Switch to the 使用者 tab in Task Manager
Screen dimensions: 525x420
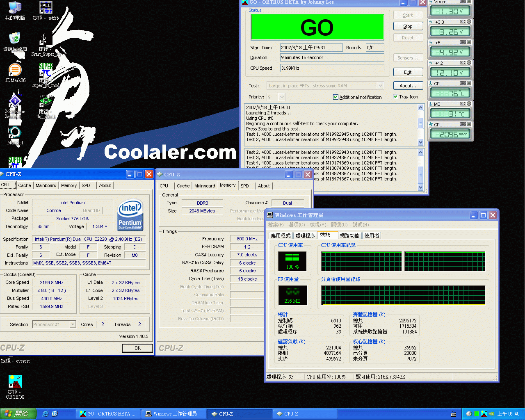pyautogui.click(x=372, y=236)
